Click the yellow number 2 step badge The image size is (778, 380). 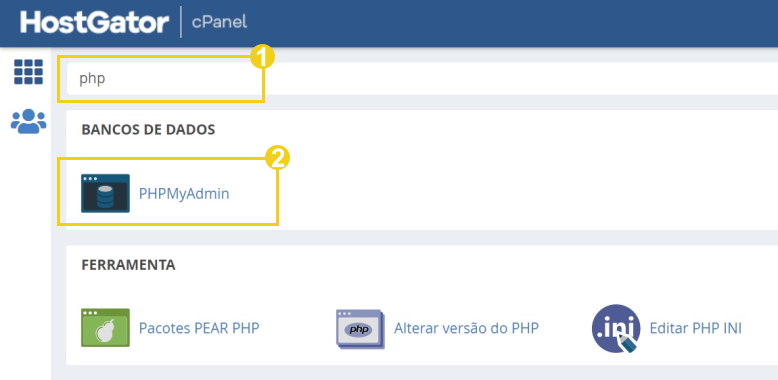pyautogui.click(x=277, y=159)
